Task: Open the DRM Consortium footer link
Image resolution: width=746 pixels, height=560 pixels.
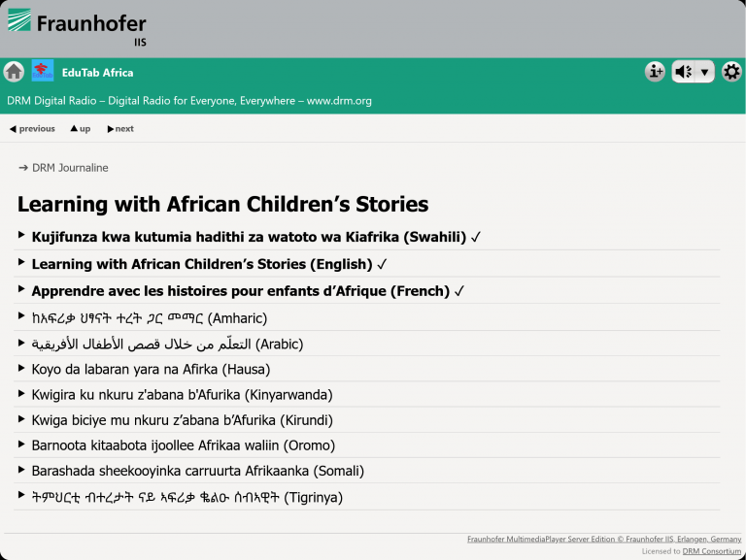Action: click(x=711, y=551)
